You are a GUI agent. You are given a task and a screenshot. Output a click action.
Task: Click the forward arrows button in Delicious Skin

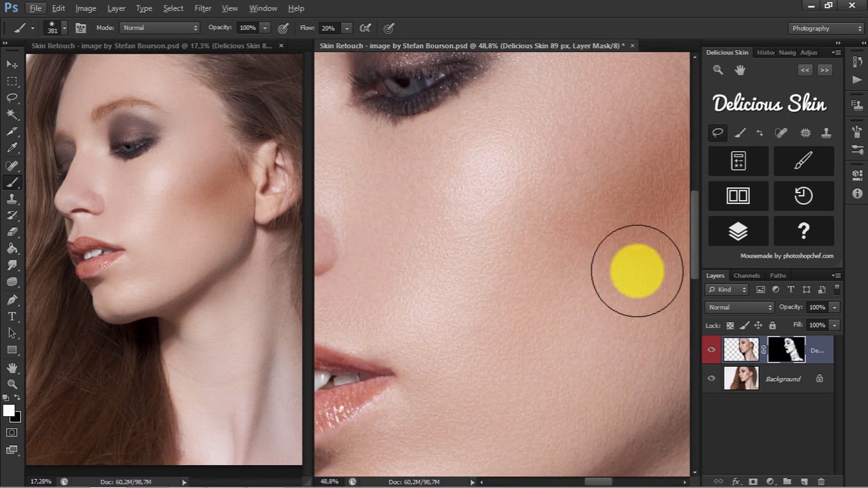[x=824, y=70]
